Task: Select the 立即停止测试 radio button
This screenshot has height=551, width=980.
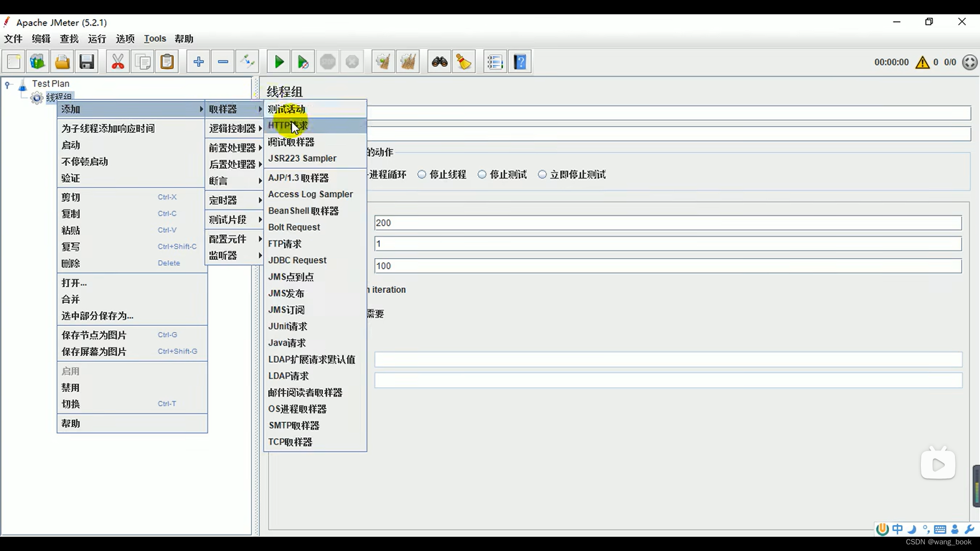Action: 543,174
